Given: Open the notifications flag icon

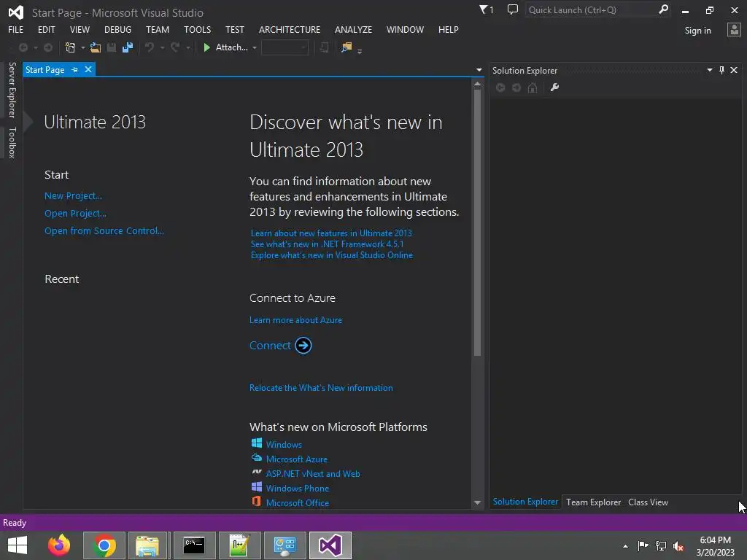Looking at the screenshot, I should point(486,9).
